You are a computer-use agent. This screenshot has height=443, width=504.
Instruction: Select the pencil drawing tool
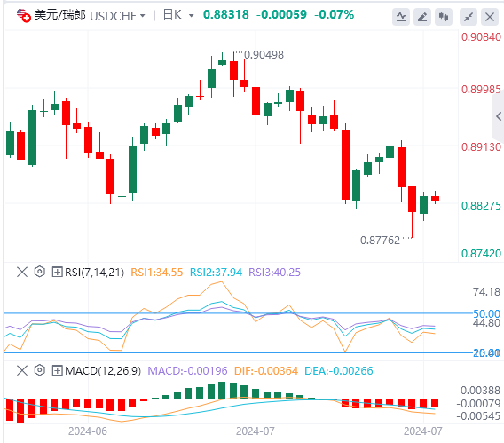click(422, 17)
